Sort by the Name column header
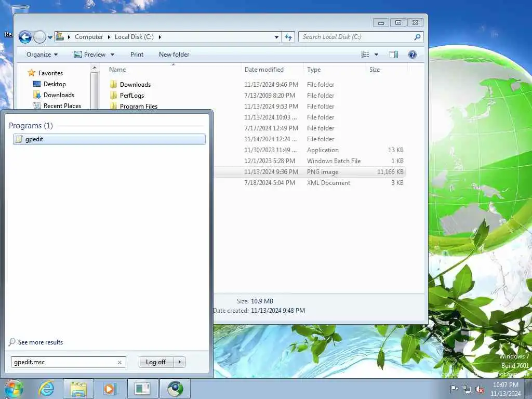Screen dimensions: 532x399 pyautogui.click(x=117, y=70)
